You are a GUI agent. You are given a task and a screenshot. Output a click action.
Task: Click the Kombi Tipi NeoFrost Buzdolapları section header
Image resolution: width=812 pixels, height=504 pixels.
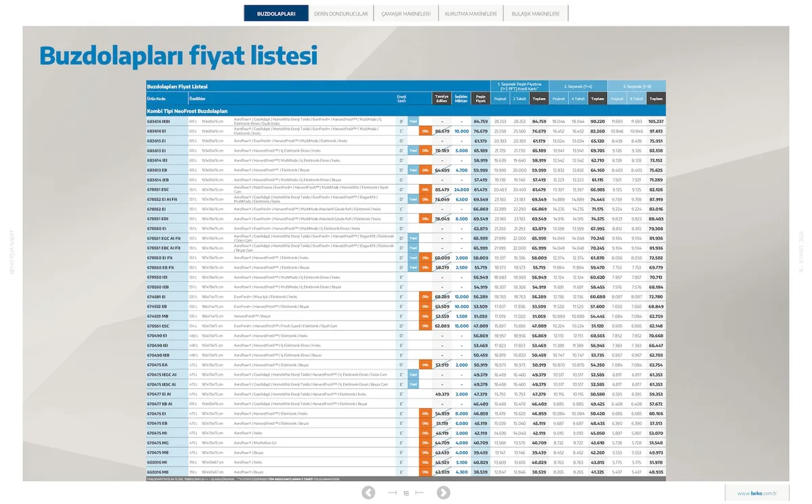pos(187,110)
